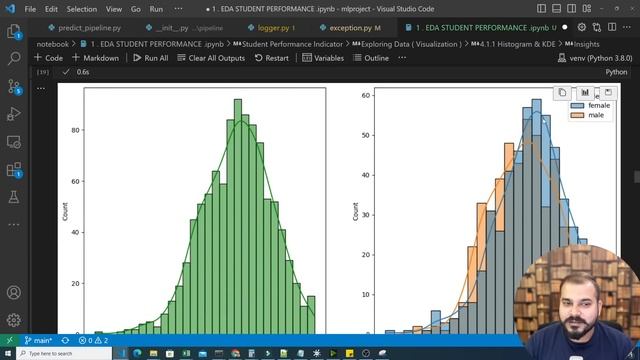640x360 pixels.
Task: Open the Extensions view
Action: coord(14,170)
